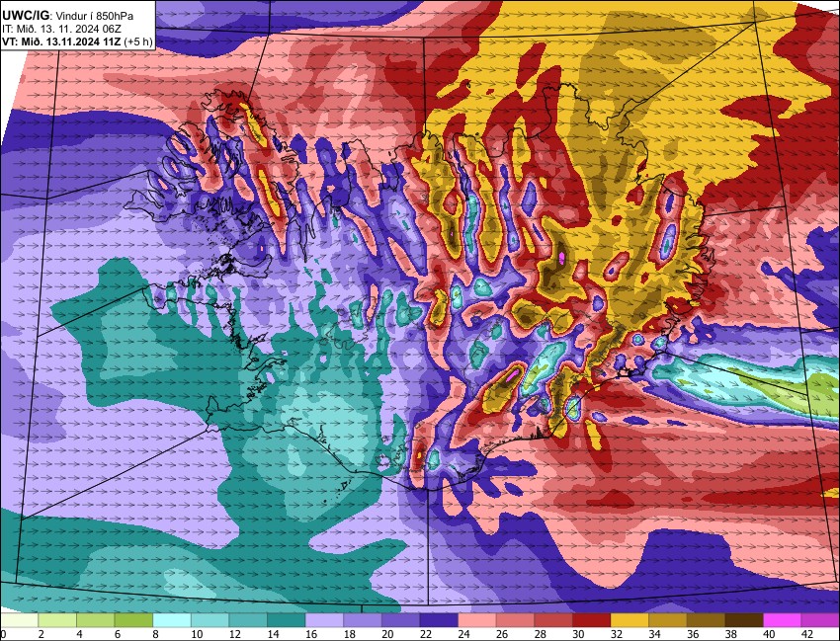Select the darker green legend swatch between 6 and 8

(134, 620)
